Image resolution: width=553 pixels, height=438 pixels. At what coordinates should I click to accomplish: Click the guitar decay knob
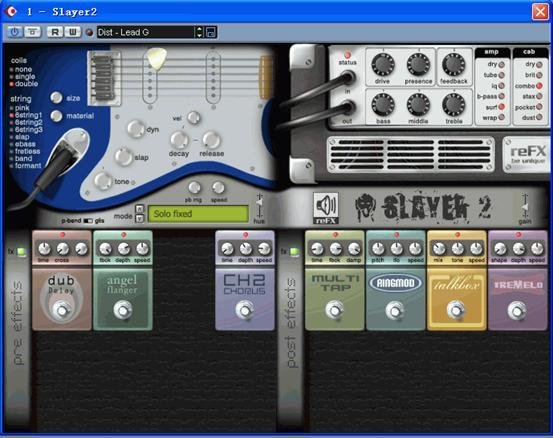click(180, 140)
